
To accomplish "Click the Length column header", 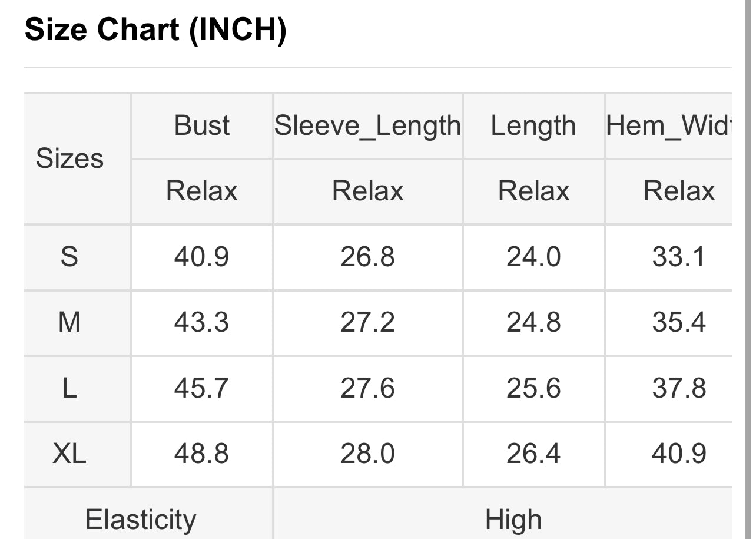I will click(x=533, y=126).
